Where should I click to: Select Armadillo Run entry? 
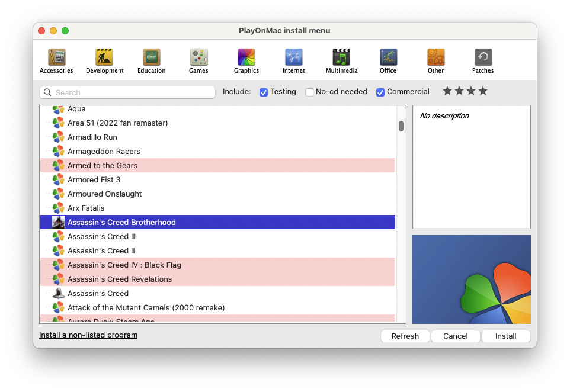click(x=217, y=137)
